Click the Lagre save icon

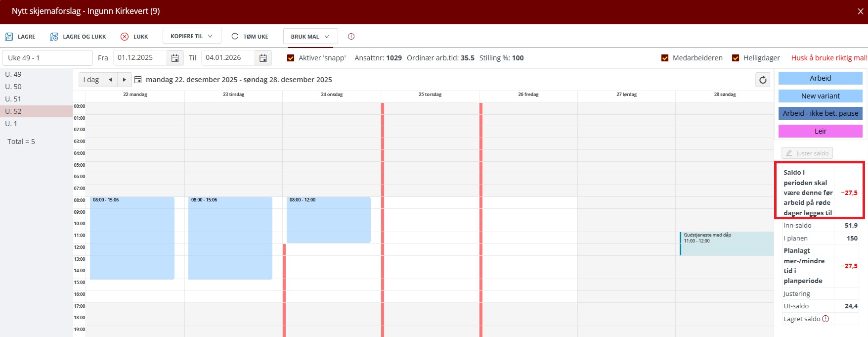pyautogui.click(x=9, y=37)
